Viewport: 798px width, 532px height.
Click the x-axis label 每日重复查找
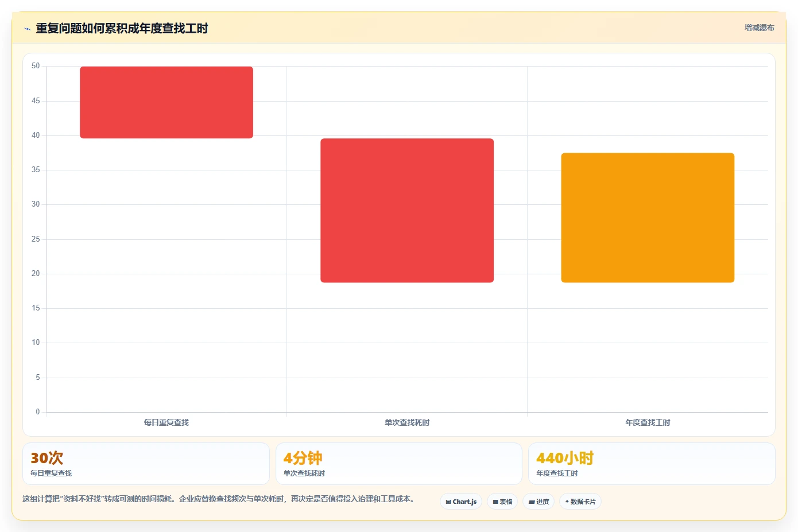[x=166, y=422]
